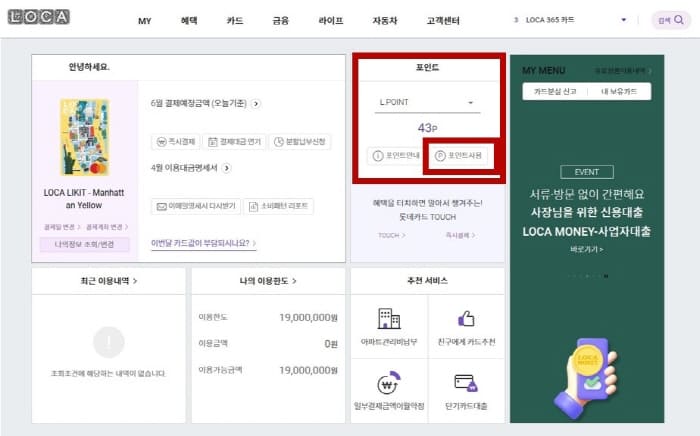Image resolution: width=700 pixels, height=436 pixels.
Task: Click 내 보유카드 in MY MENU
Action: 619,91
